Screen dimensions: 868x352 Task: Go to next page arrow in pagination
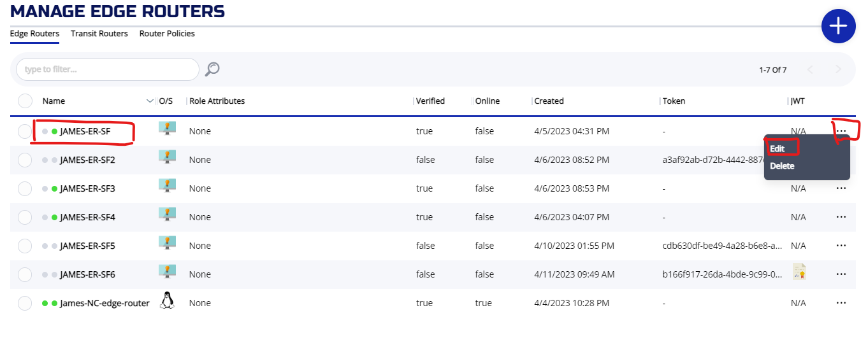(838, 69)
